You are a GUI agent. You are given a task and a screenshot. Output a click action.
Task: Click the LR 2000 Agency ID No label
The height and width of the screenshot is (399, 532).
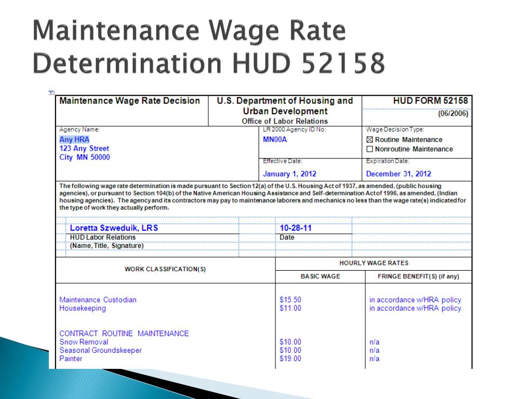294,129
